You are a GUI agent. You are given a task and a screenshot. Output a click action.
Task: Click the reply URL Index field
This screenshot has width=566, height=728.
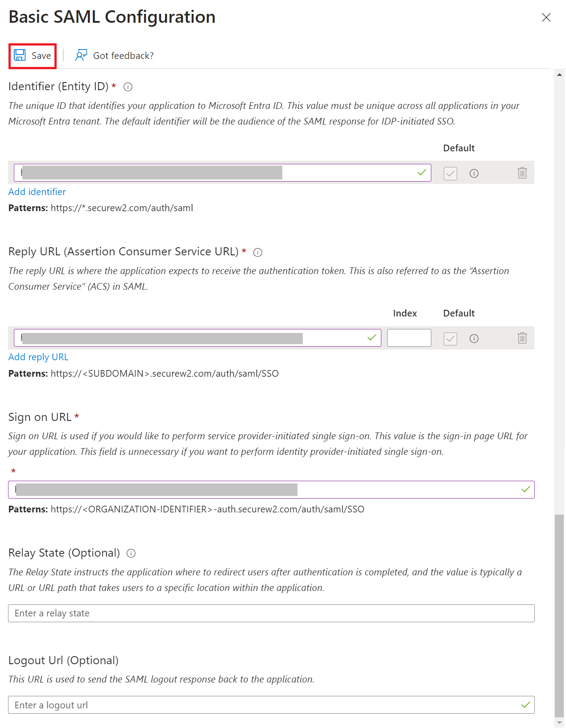409,338
